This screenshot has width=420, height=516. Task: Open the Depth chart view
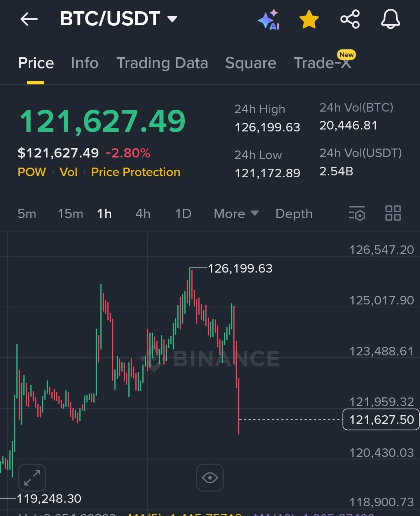[294, 213]
